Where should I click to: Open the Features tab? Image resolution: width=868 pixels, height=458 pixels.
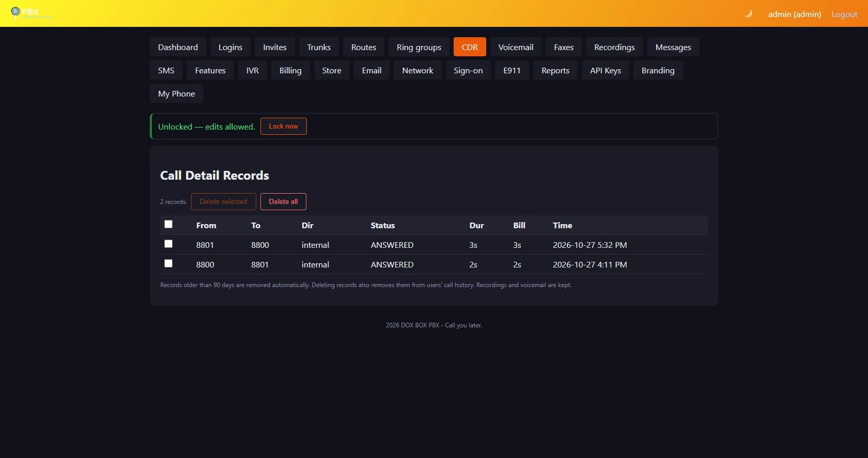click(x=210, y=70)
